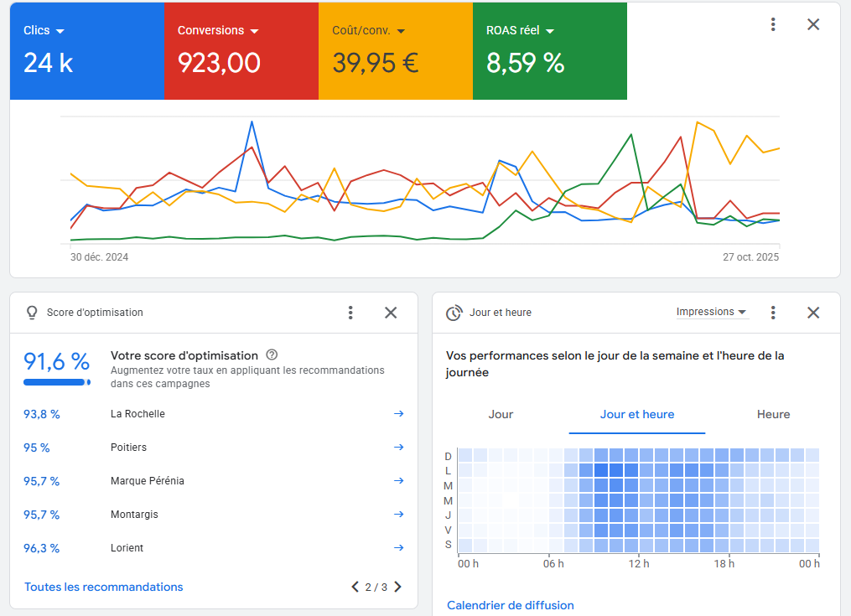The height and width of the screenshot is (616, 851).
Task: Click the 24 k clicks value
Action: (x=49, y=63)
